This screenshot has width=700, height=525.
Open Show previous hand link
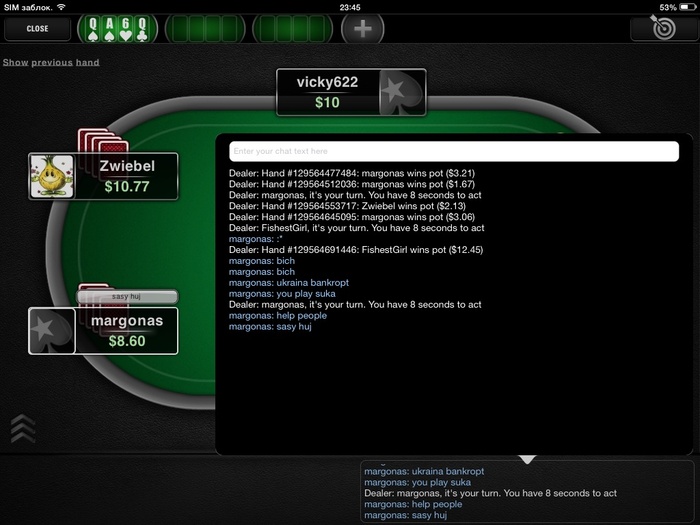(x=51, y=62)
